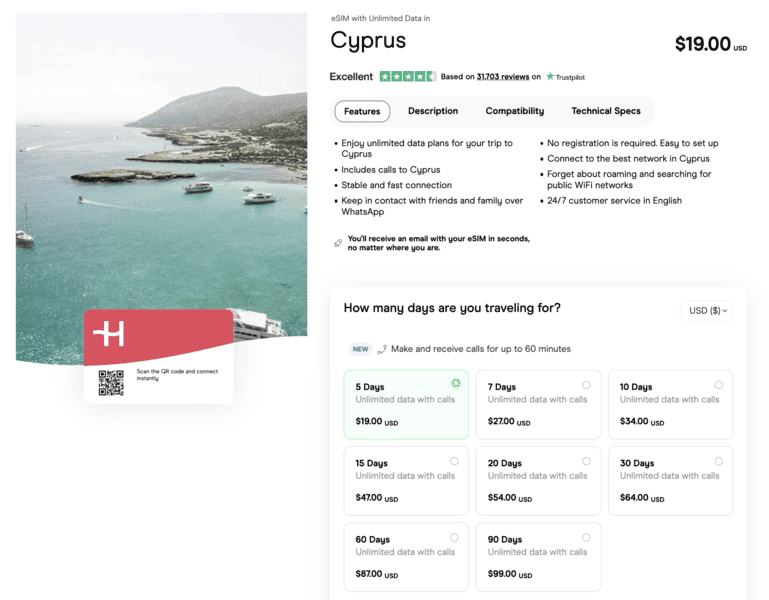The height and width of the screenshot is (600, 769).
Task: Click the Trustpilot star rating icon
Action: tap(407, 77)
